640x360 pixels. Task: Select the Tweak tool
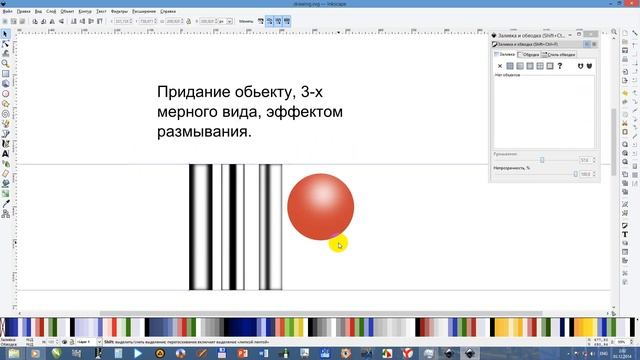[5, 53]
